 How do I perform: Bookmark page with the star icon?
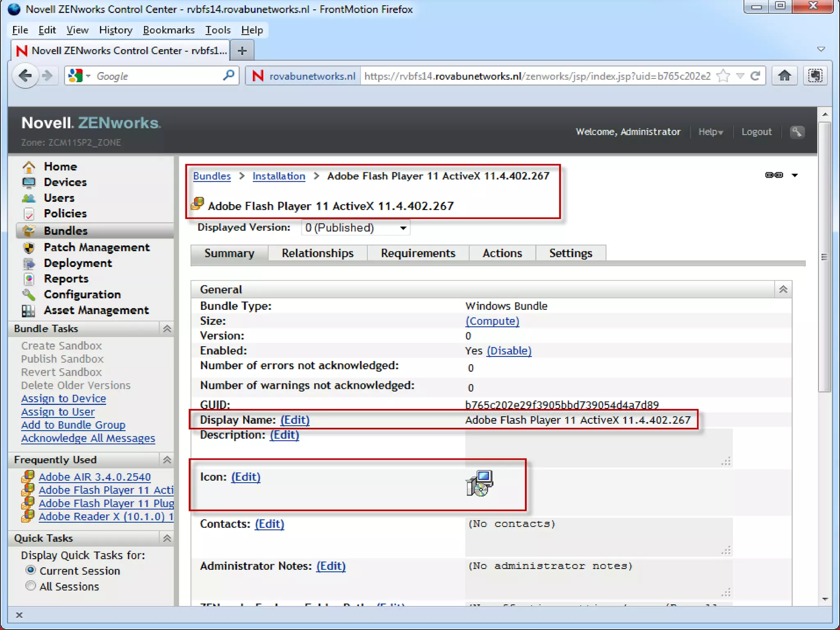click(x=723, y=76)
